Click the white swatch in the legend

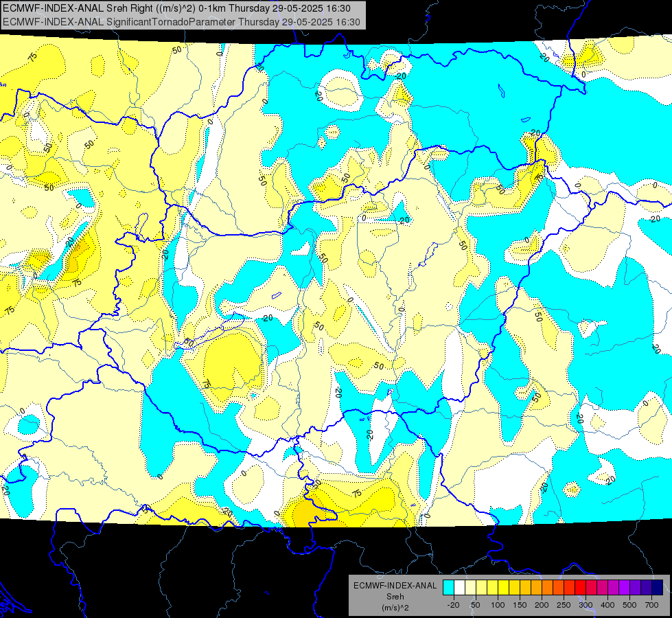pos(459,587)
